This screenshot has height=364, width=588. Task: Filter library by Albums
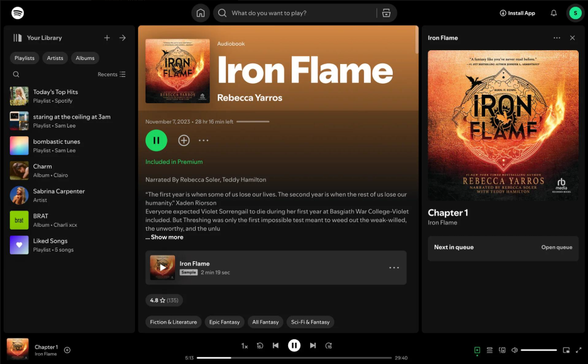tap(85, 58)
